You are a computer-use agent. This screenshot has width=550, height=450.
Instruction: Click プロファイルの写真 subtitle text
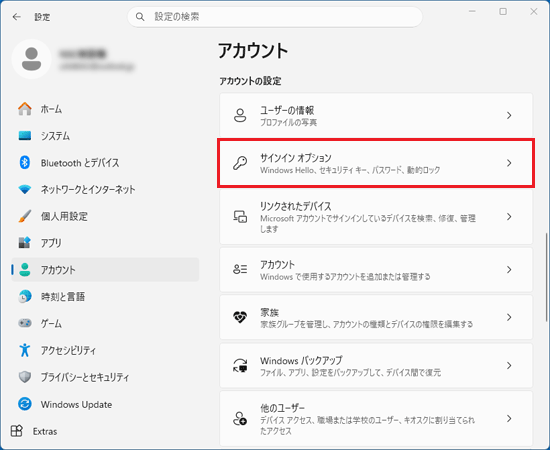coord(288,122)
